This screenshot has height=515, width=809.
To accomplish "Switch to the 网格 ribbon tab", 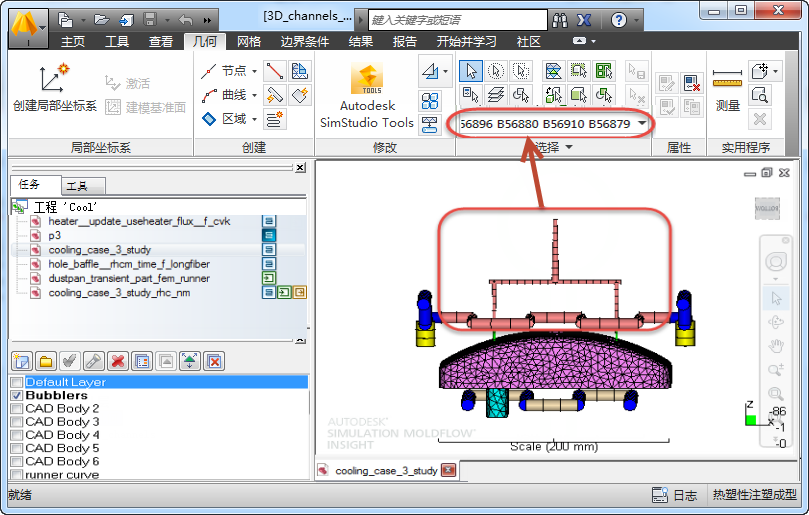I will [249, 41].
